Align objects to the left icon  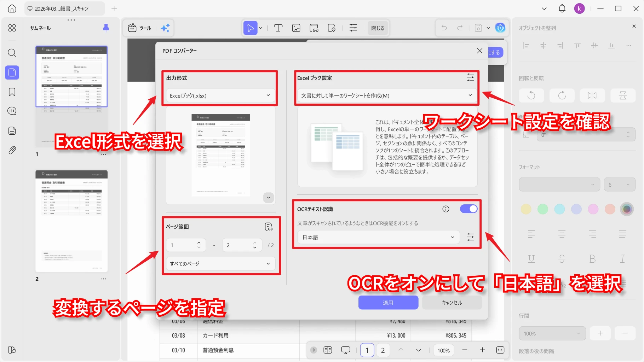click(x=526, y=46)
